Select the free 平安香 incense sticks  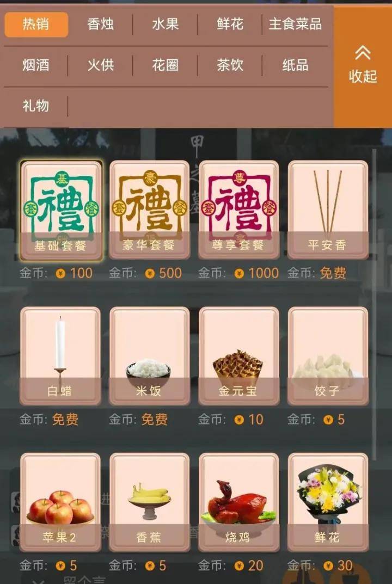tap(328, 210)
